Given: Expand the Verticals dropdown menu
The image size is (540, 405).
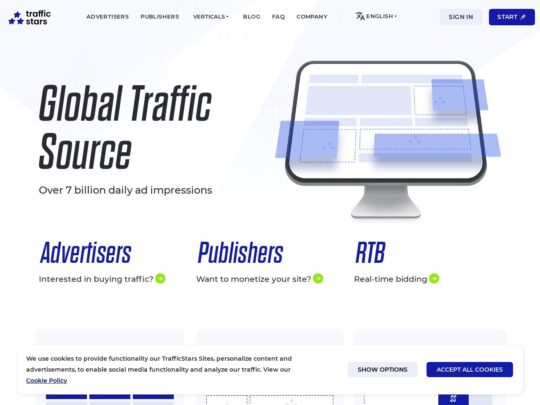Looking at the screenshot, I should point(210,17).
